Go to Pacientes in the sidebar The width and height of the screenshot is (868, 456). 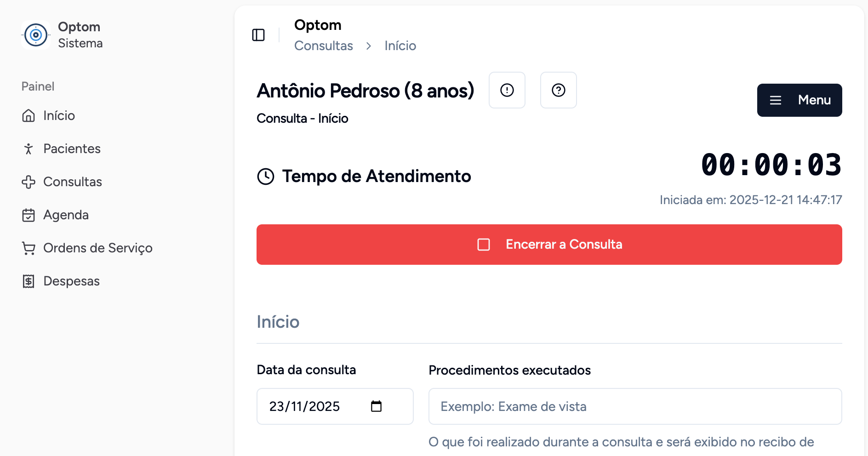(x=72, y=148)
